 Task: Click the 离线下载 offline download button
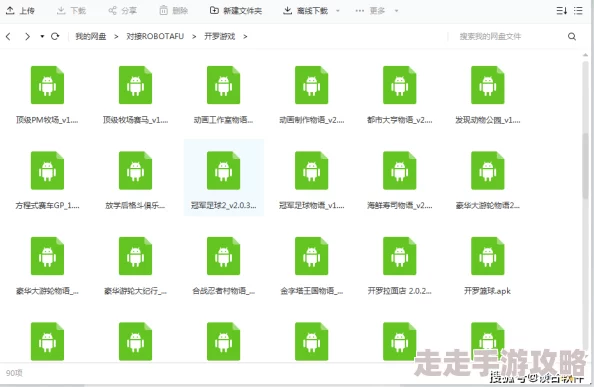[x=305, y=11]
